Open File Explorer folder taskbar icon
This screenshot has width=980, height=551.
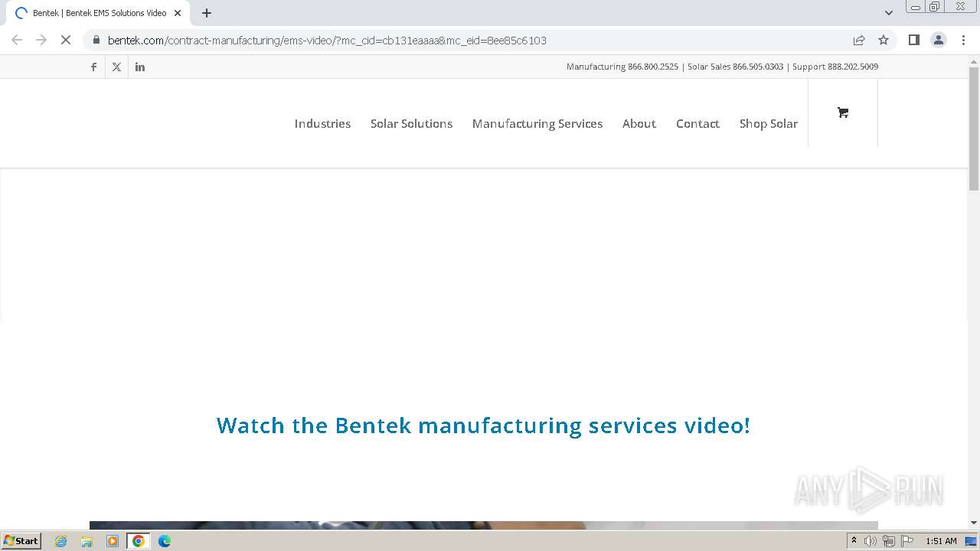click(87, 541)
